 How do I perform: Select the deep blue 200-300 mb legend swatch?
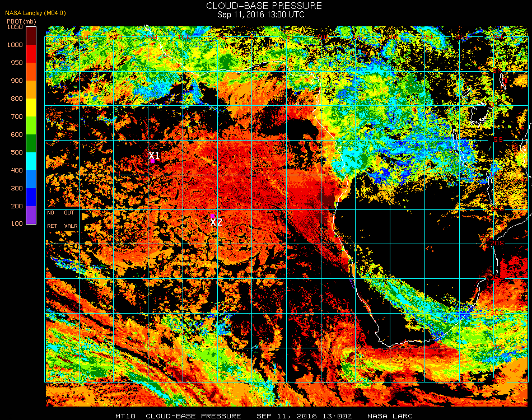(x=31, y=197)
